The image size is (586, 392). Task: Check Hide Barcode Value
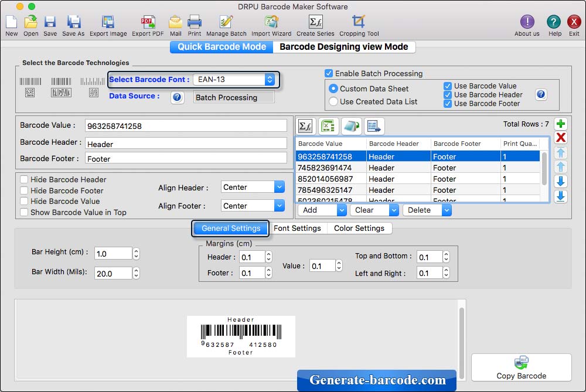pyautogui.click(x=24, y=201)
